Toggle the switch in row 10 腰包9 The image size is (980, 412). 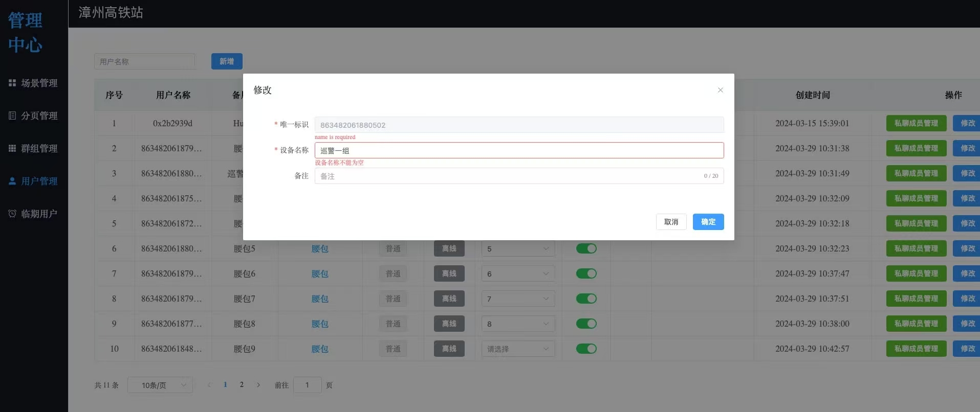(x=586, y=349)
